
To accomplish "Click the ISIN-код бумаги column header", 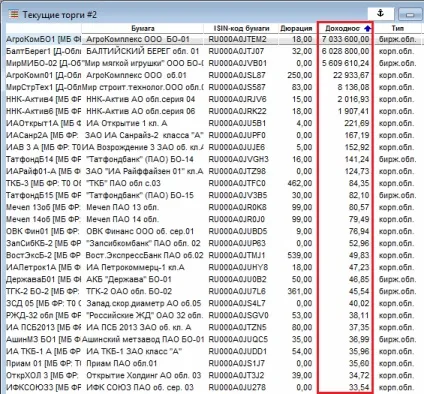I will click(x=241, y=28).
